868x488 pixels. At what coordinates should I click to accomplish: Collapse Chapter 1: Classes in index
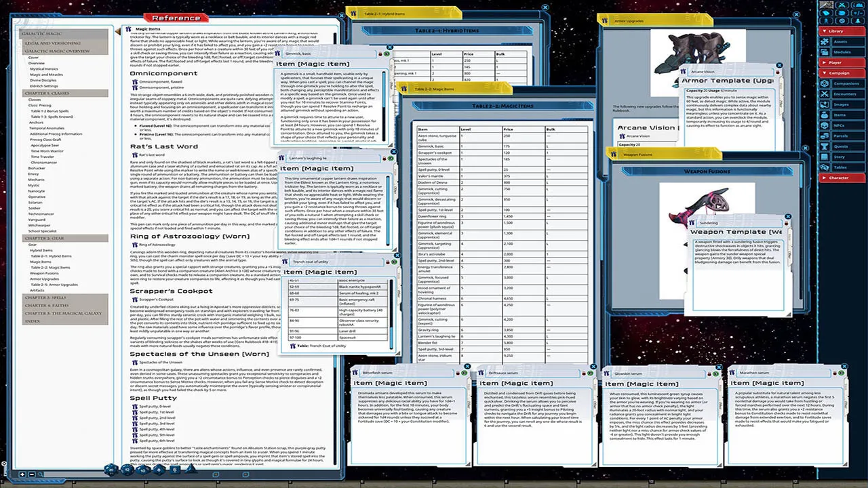[x=64, y=93]
